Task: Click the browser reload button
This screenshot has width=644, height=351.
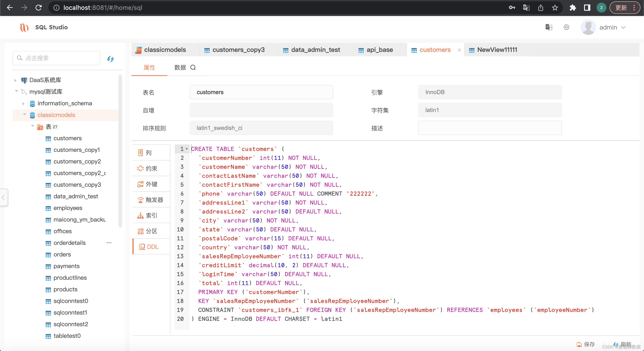Action: (x=38, y=8)
